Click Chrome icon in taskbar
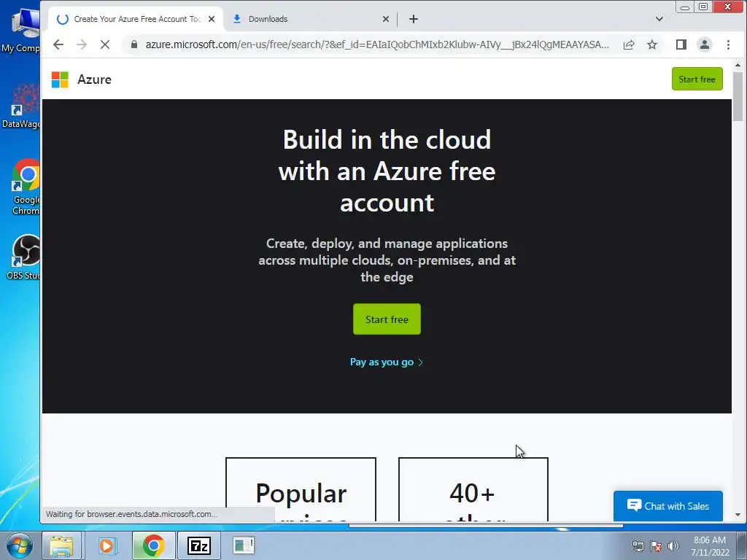The height and width of the screenshot is (560, 747). click(153, 545)
